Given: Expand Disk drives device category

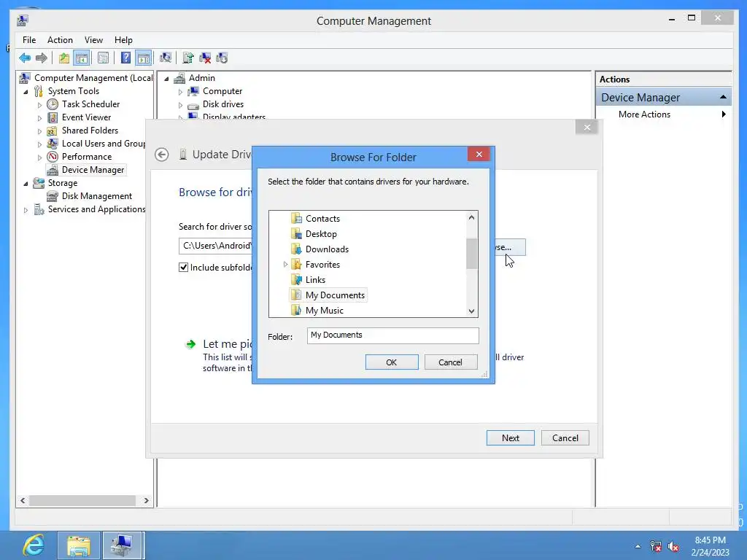Looking at the screenshot, I should [x=181, y=105].
